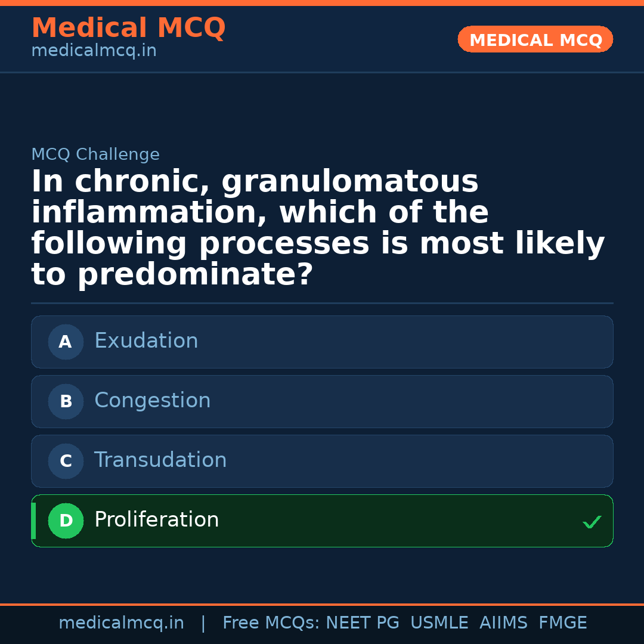Select the Congestion answer text

pyautogui.click(x=152, y=401)
